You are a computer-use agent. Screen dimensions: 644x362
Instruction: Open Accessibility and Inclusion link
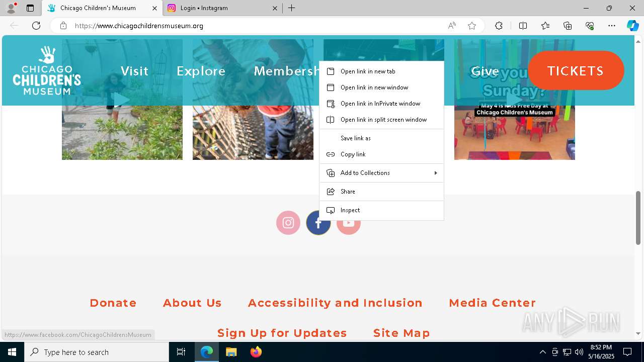pyautogui.click(x=335, y=303)
